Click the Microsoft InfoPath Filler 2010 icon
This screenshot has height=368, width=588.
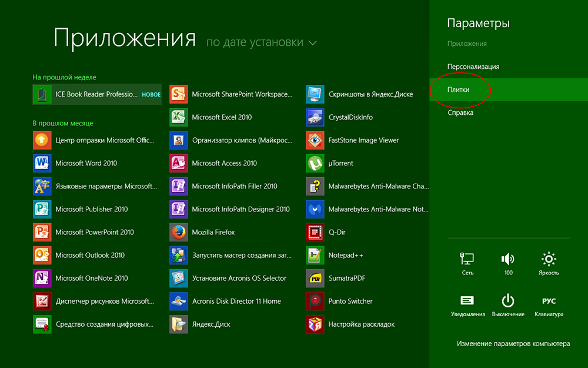coord(179,186)
